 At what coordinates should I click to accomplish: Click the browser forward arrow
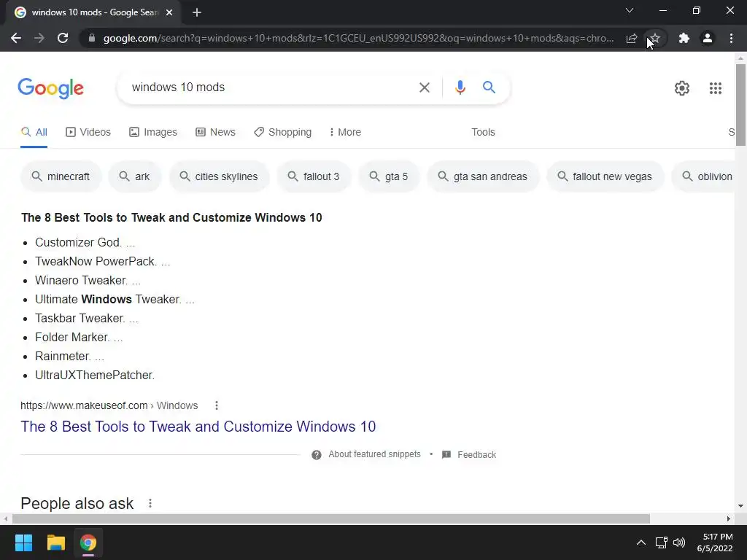tap(39, 38)
